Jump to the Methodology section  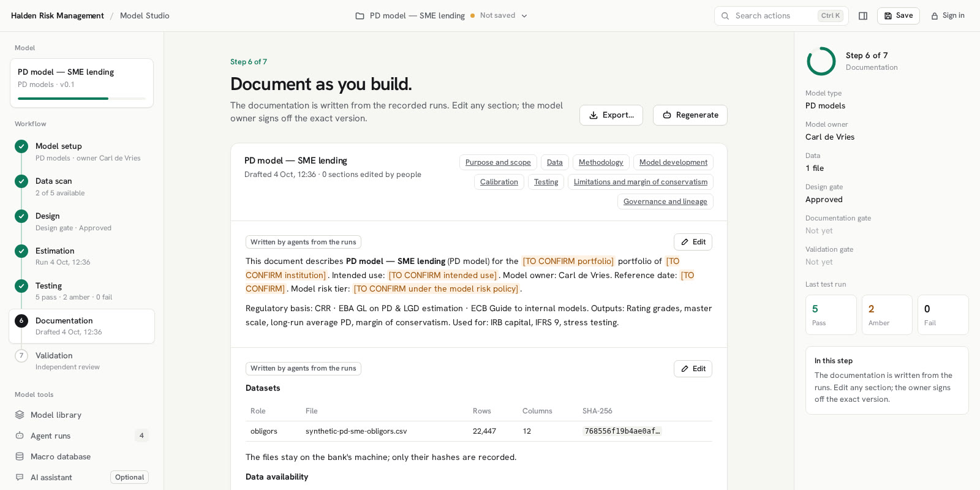pos(601,162)
